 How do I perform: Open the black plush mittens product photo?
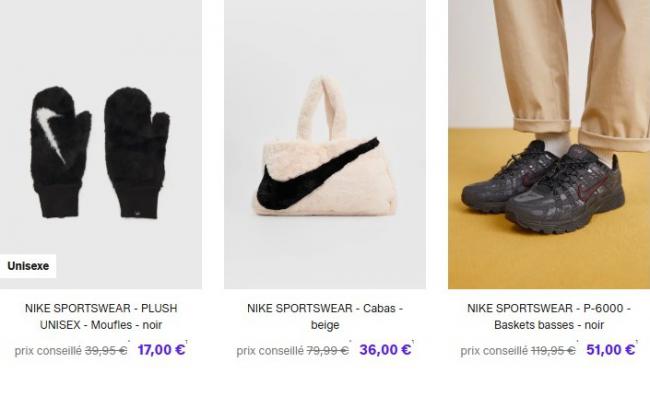100,150
